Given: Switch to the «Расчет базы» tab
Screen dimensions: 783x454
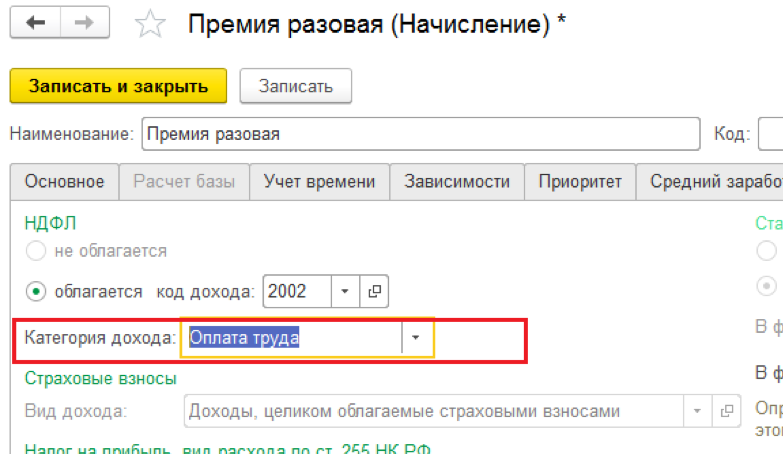Looking at the screenshot, I should tap(184, 182).
